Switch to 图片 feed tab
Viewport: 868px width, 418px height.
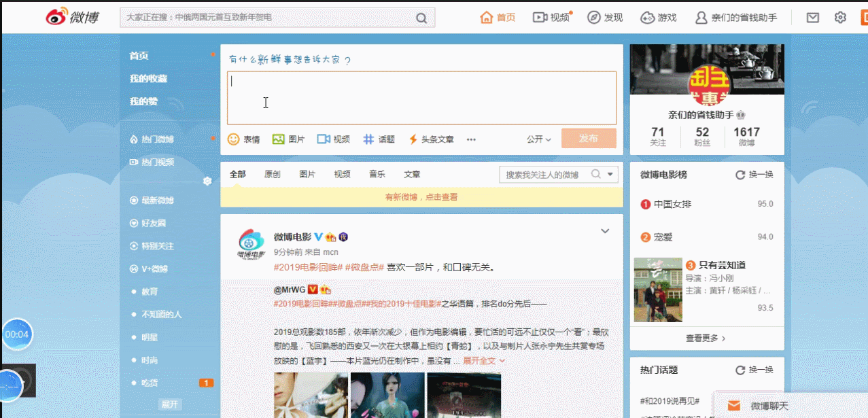point(307,175)
